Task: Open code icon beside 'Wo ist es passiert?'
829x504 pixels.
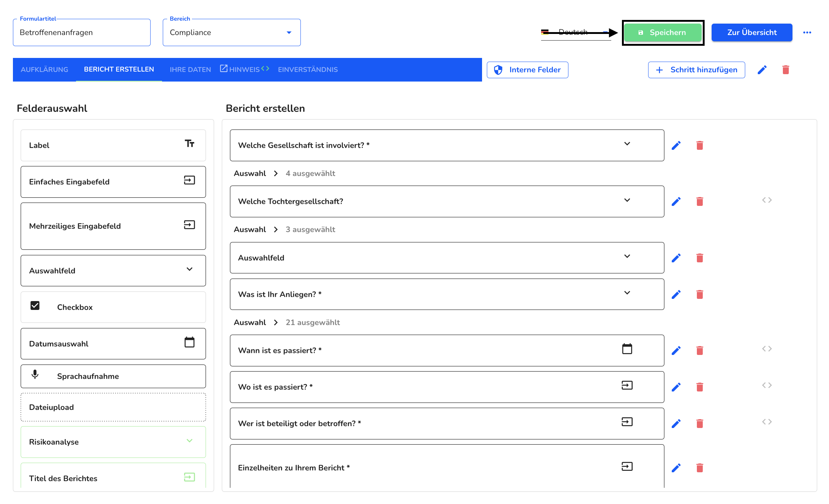Action: tap(767, 385)
